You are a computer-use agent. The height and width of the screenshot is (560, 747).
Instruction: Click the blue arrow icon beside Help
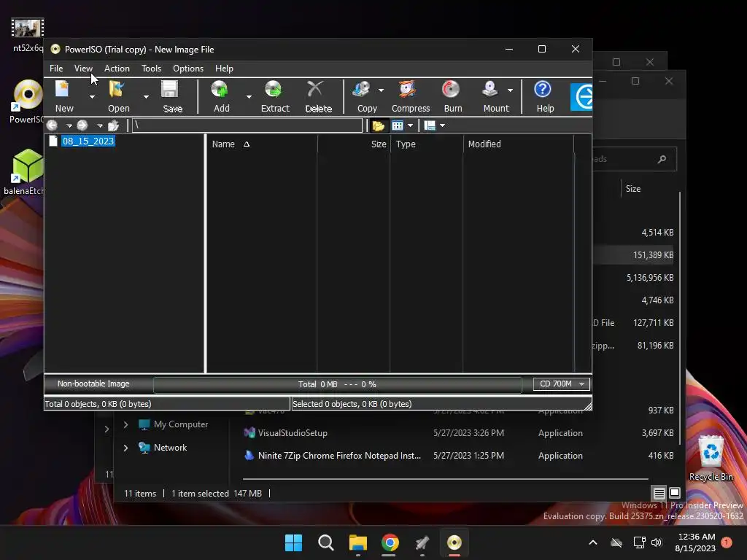click(x=581, y=97)
